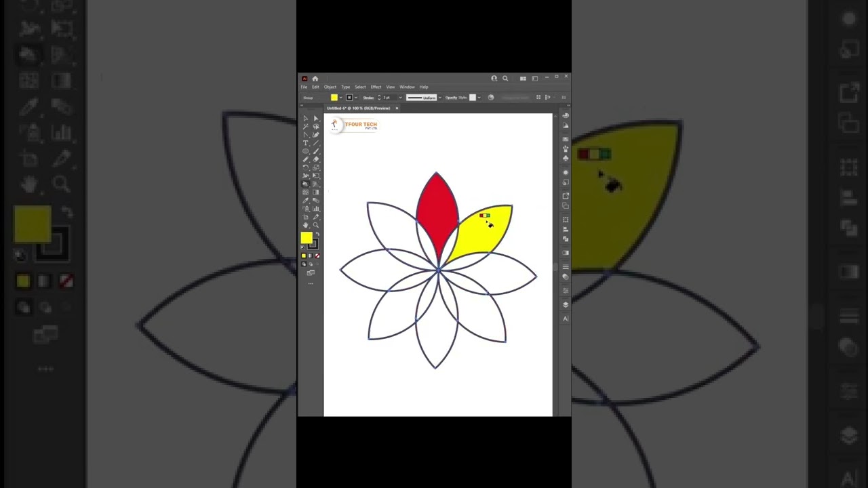
Task: Open the Layers panel icon
Action: [x=566, y=304]
